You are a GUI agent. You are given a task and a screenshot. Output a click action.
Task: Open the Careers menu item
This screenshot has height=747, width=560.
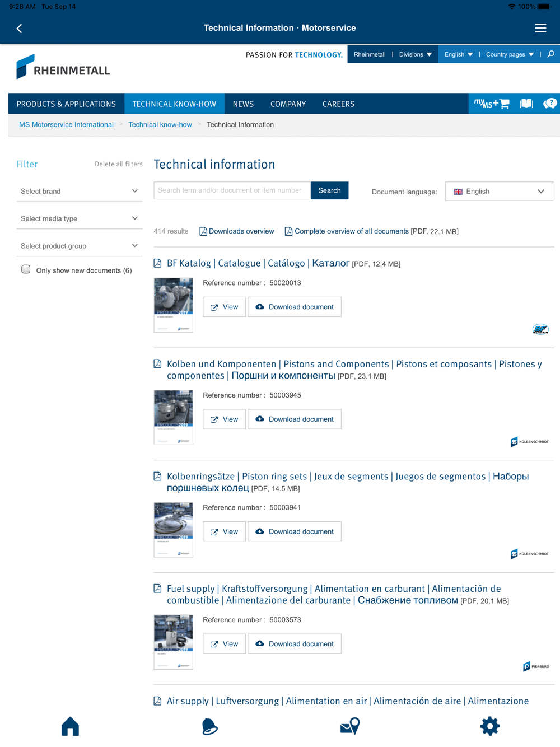338,104
